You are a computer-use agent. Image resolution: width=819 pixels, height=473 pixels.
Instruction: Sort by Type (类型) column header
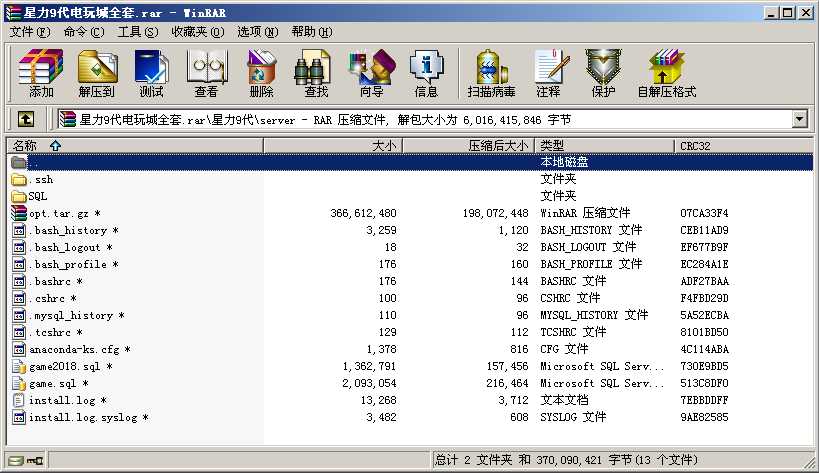pos(604,146)
